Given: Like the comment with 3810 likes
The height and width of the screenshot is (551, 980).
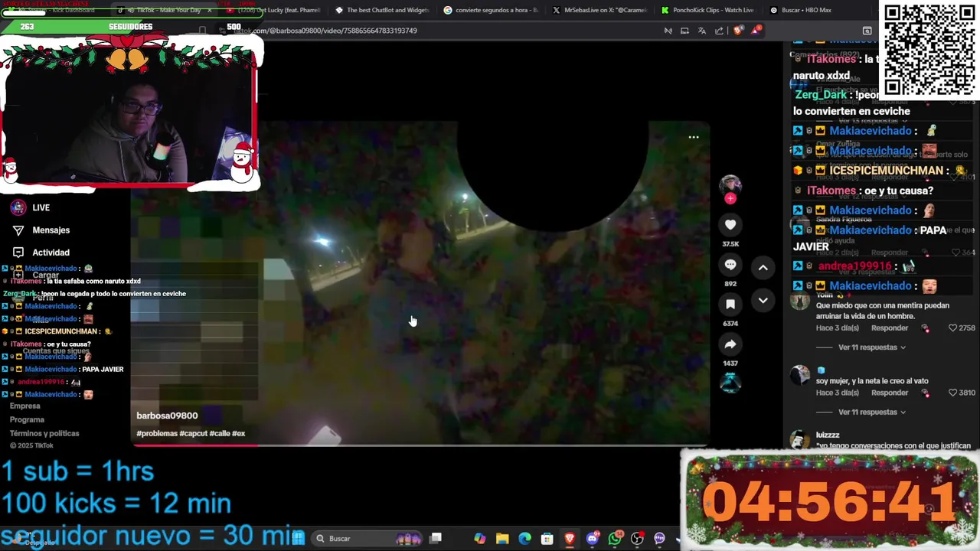Looking at the screenshot, I should 952,393.
